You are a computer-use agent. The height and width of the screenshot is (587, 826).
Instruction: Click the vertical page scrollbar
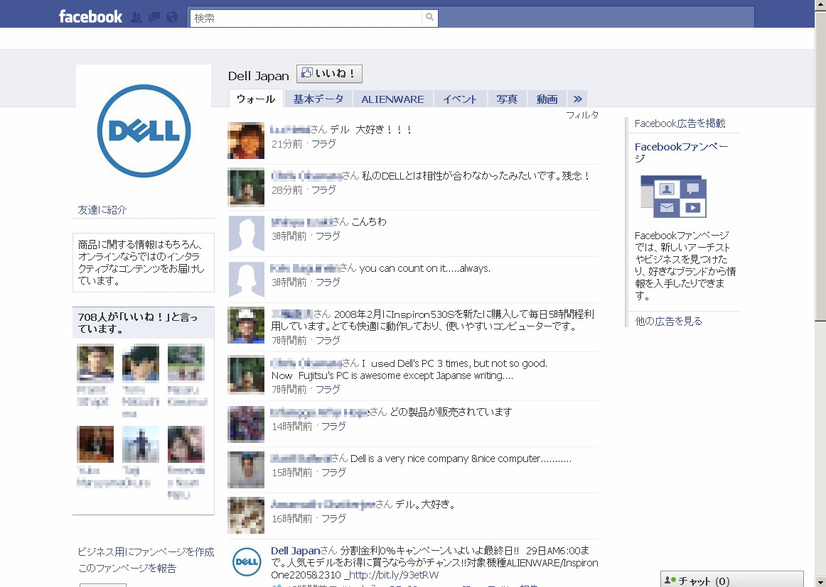(x=820, y=294)
